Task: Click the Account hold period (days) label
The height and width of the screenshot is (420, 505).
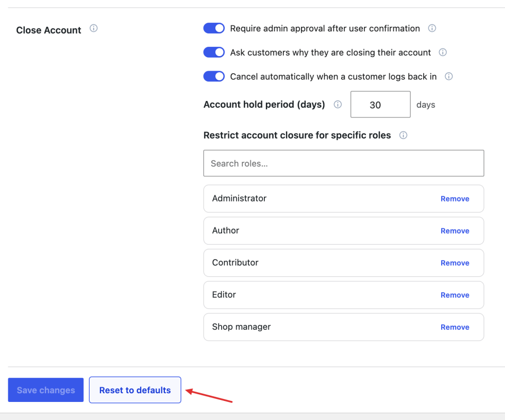Action: (x=264, y=104)
